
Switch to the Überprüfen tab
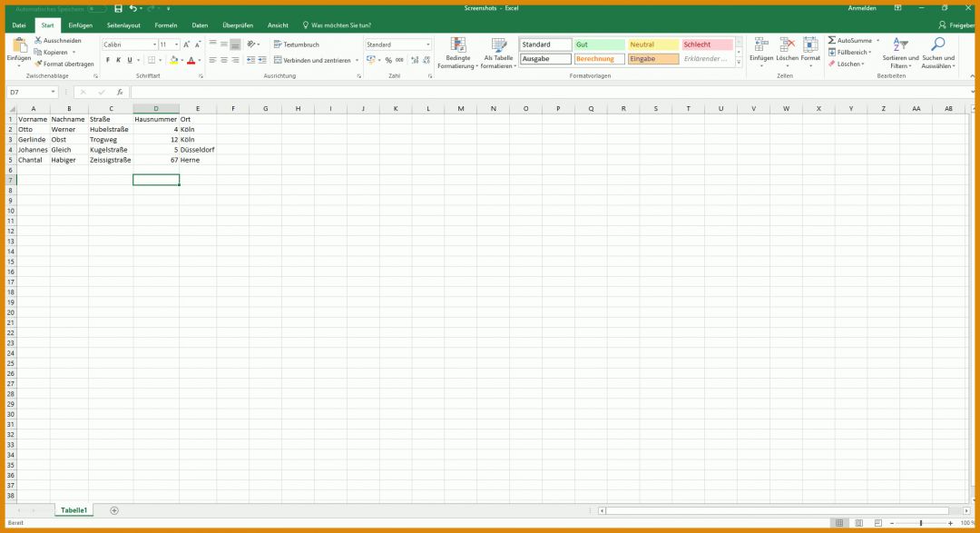click(x=238, y=25)
